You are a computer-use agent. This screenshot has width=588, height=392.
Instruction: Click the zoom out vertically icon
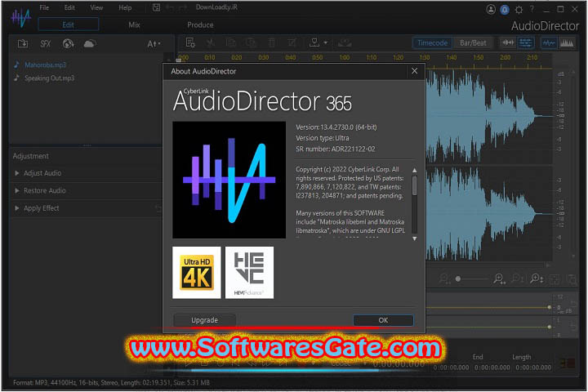tap(518, 278)
